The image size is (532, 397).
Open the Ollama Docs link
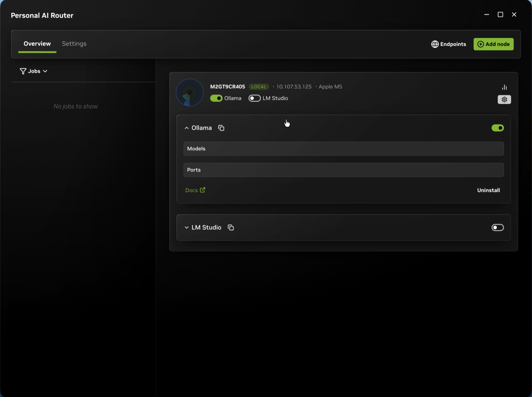(195, 190)
